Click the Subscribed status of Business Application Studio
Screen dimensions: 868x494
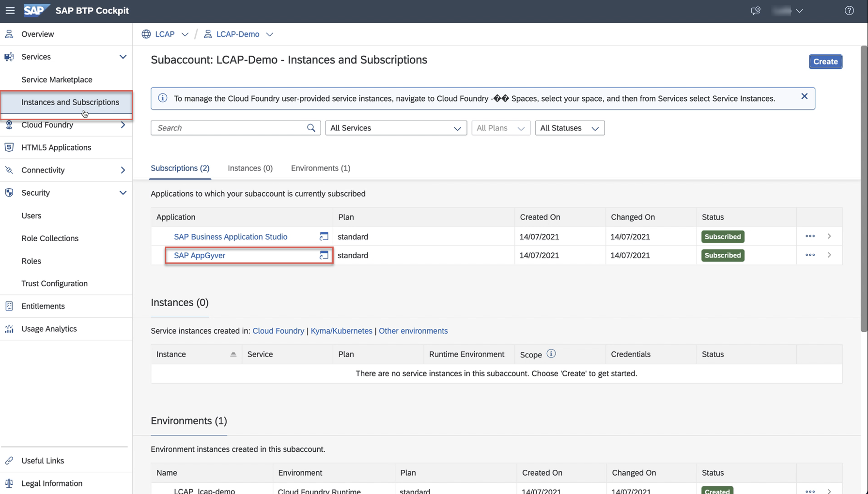(x=723, y=236)
